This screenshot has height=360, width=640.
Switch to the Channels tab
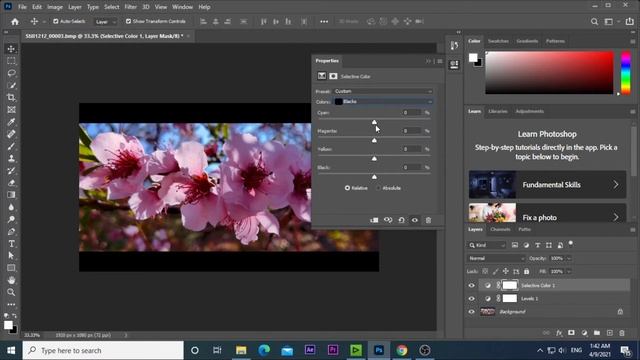point(500,230)
